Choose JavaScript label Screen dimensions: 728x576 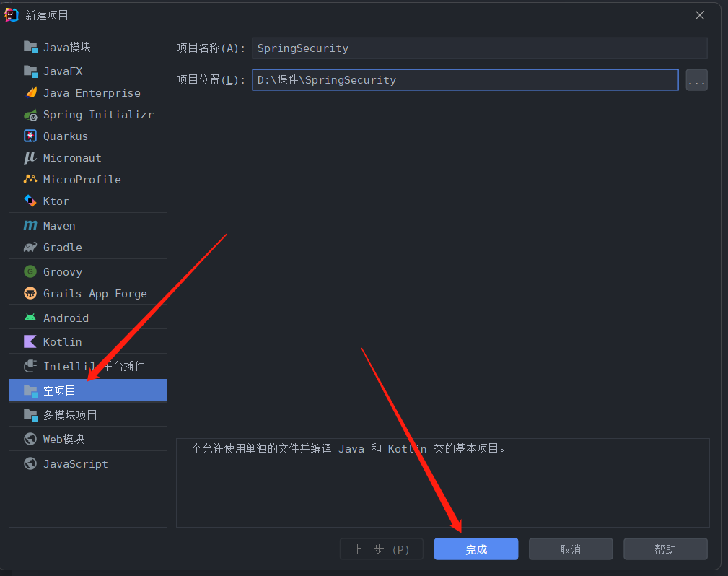click(x=75, y=463)
